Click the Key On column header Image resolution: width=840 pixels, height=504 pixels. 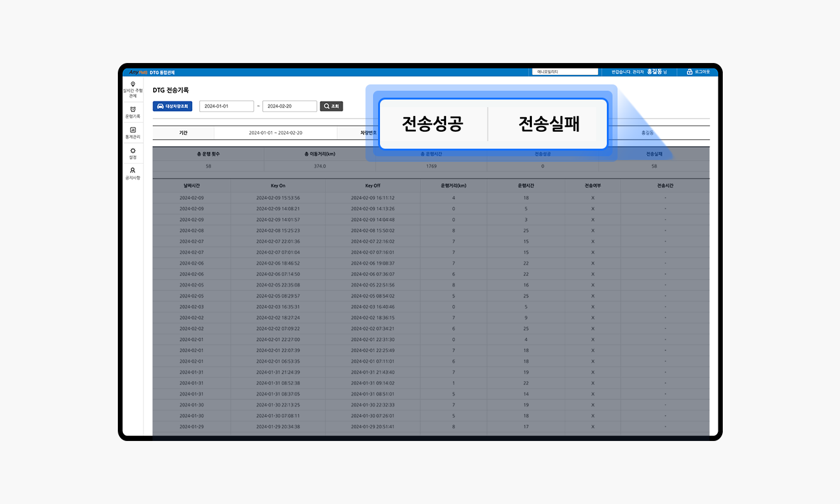278,186
